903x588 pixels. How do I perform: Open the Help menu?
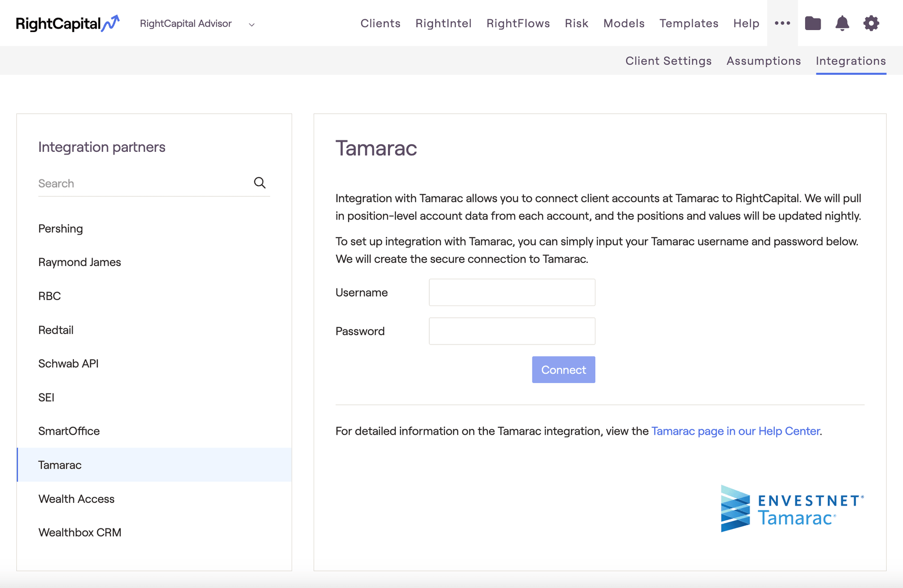pos(746,24)
